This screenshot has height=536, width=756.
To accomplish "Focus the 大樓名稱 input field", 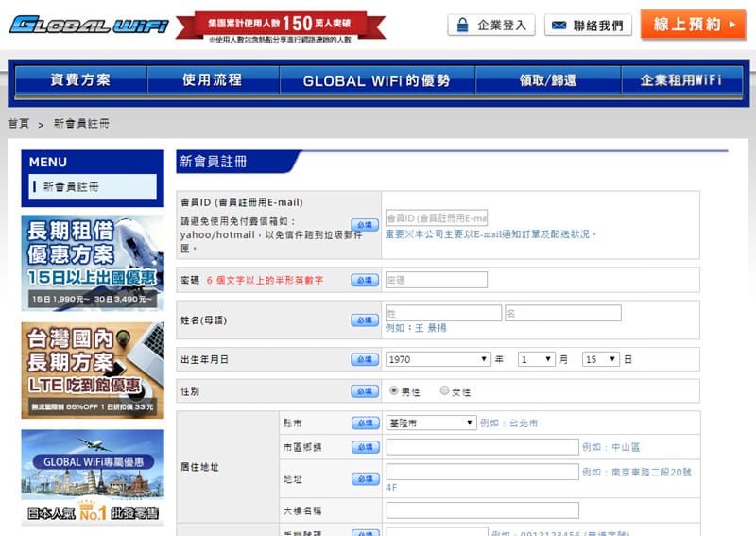I will (483, 510).
